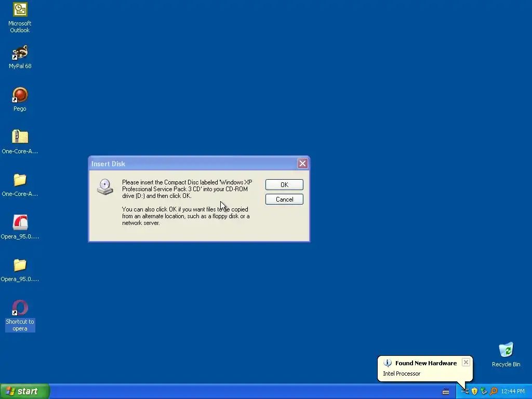Click the 'You can also click OK' paragraph

point(185,216)
